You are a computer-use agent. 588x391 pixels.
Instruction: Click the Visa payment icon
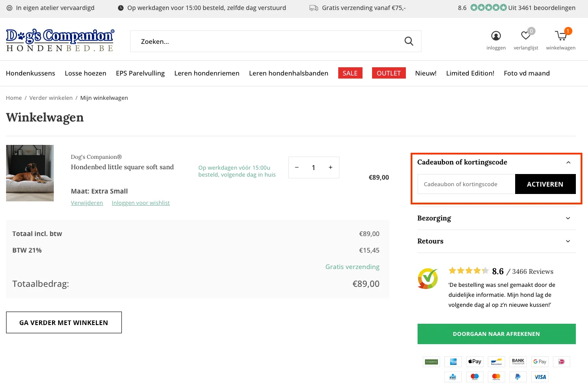click(x=539, y=377)
